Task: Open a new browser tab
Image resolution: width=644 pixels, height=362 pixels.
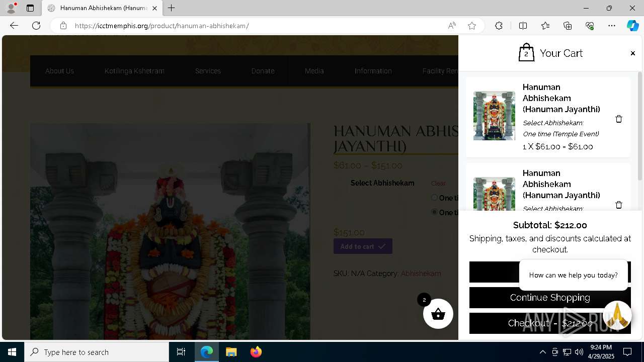Action: pyautogui.click(x=172, y=8)
